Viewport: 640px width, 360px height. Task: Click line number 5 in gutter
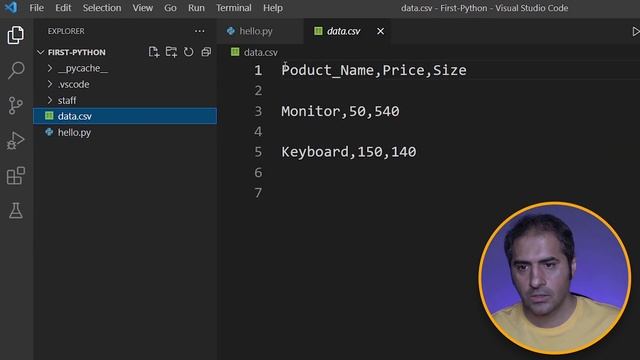(258, 152)
